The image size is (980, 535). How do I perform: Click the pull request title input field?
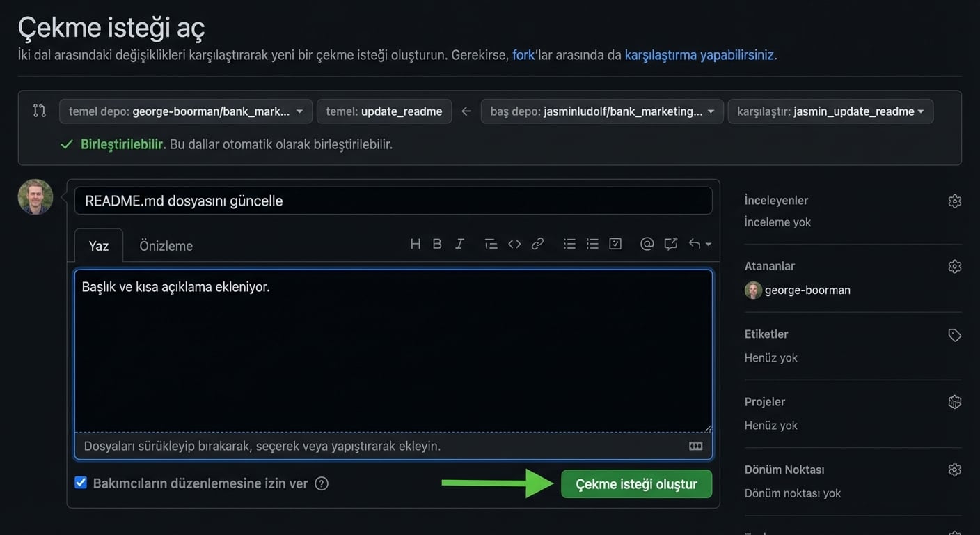[393, 200]
